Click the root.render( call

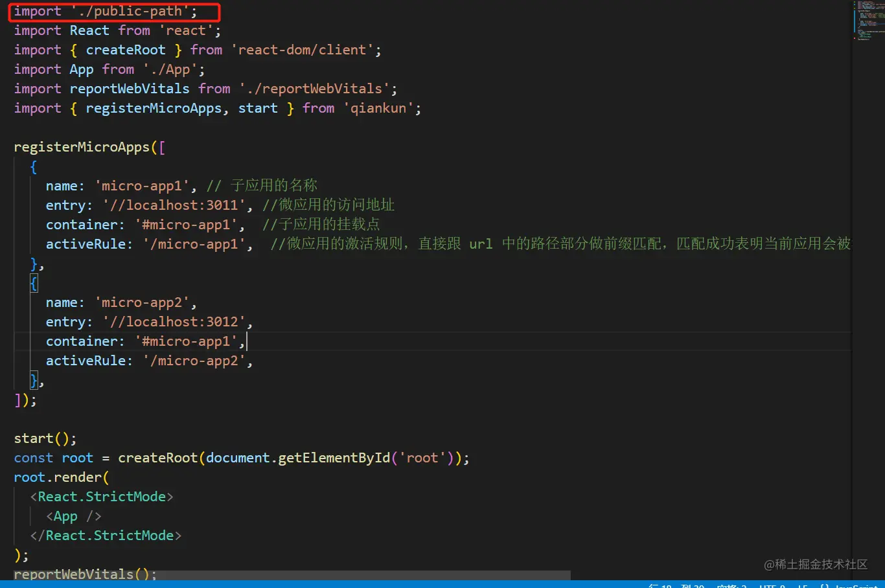pos(62,477)
